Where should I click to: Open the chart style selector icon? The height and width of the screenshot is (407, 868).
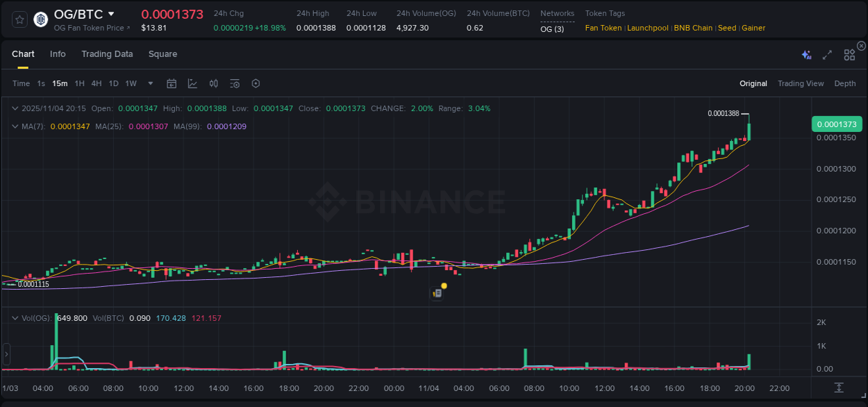point(192,83)
